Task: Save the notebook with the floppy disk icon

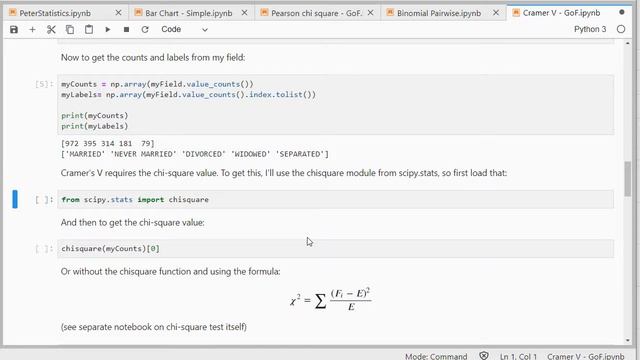Action: click(14, 29)
